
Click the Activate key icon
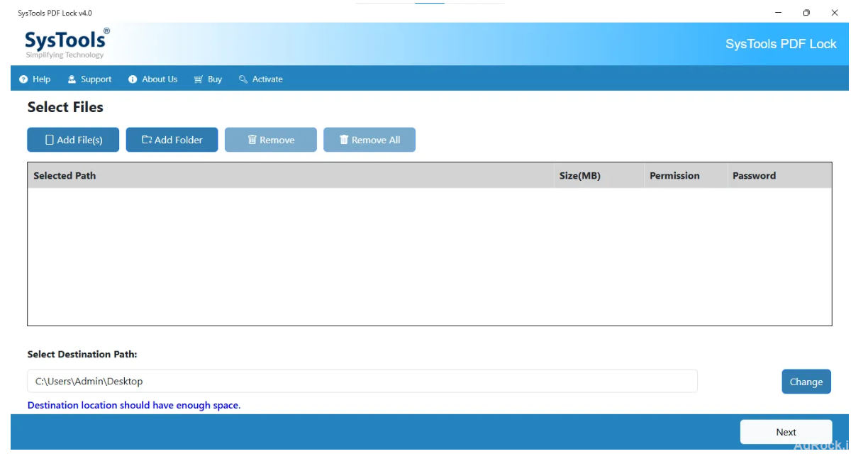[x=243, y=79]
